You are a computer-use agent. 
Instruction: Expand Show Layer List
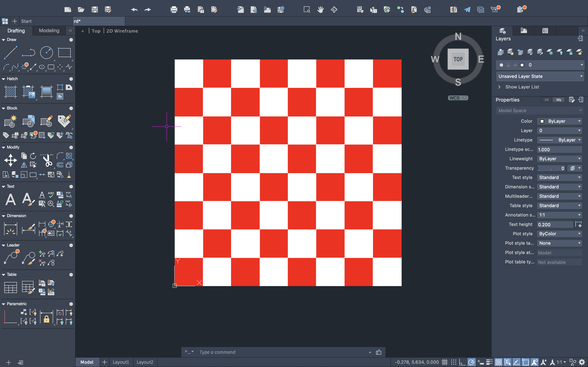pos(522,87)
